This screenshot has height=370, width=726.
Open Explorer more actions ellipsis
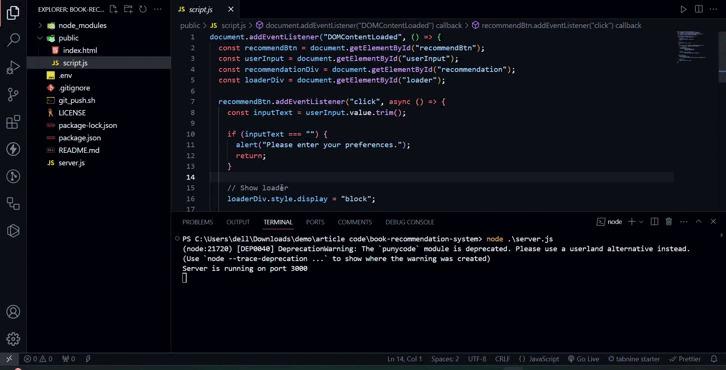click(158, 9)
